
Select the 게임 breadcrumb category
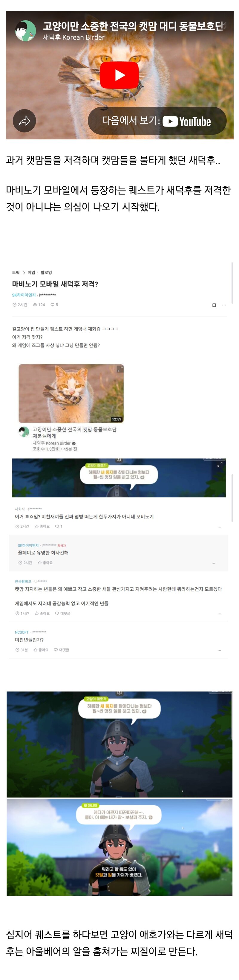[x=31, y=273]
